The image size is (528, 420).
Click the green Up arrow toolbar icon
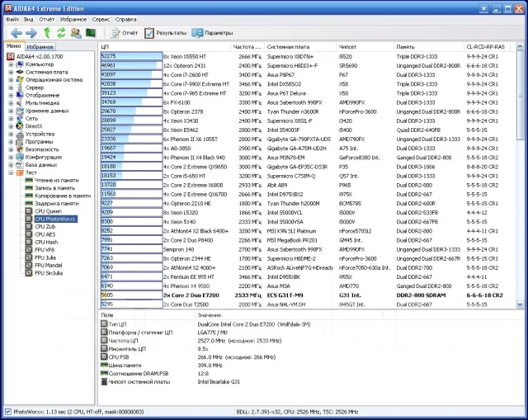pos(47,33)
